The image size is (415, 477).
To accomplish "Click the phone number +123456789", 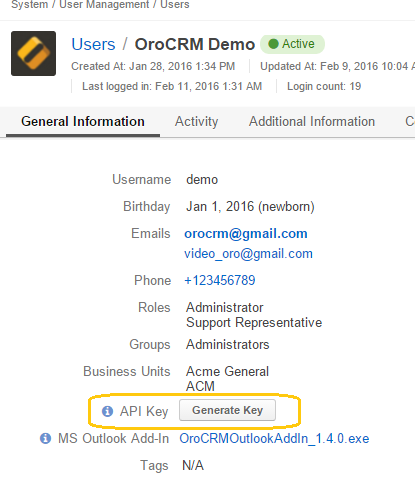I will [220, 280].
